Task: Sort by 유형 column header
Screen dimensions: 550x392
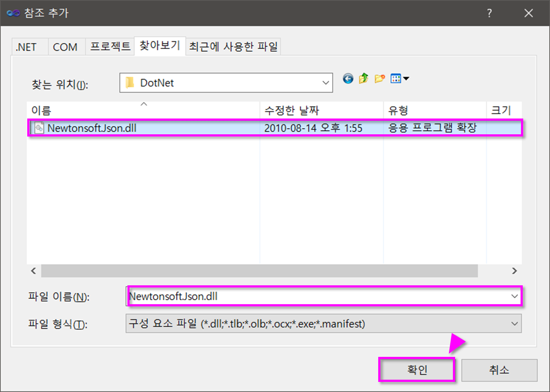Action: [x=435, y=110]
